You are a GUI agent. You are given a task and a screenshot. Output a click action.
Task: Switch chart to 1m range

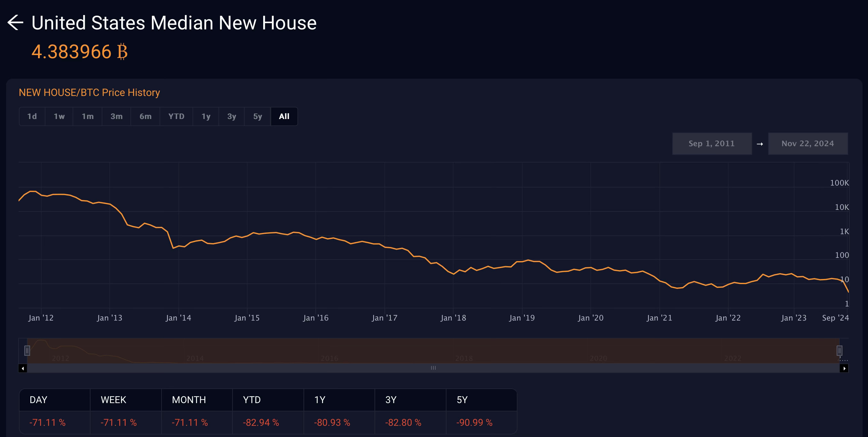tap(88, 116)
